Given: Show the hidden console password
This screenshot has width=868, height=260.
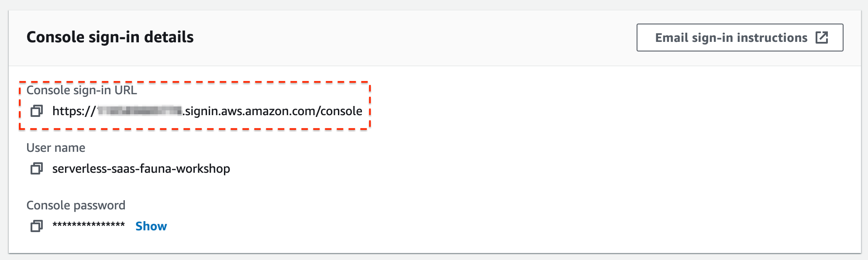Looking at the screenshot, I should tap(151, 226).
